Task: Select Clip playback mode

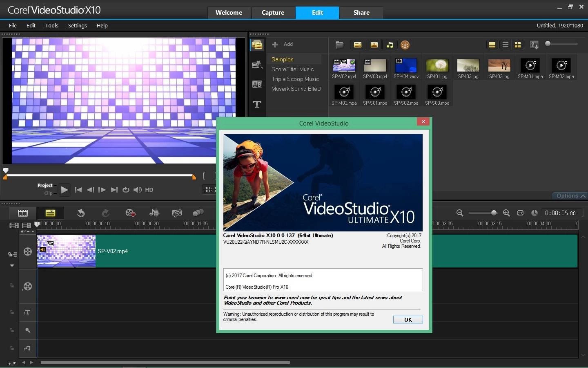Action: click(48, 193)
